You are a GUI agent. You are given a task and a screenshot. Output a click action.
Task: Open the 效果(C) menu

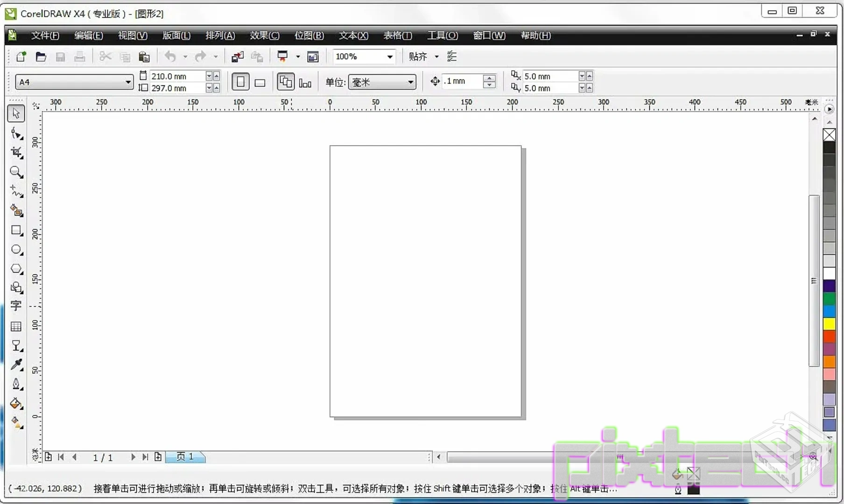click(x=264, y=35)
